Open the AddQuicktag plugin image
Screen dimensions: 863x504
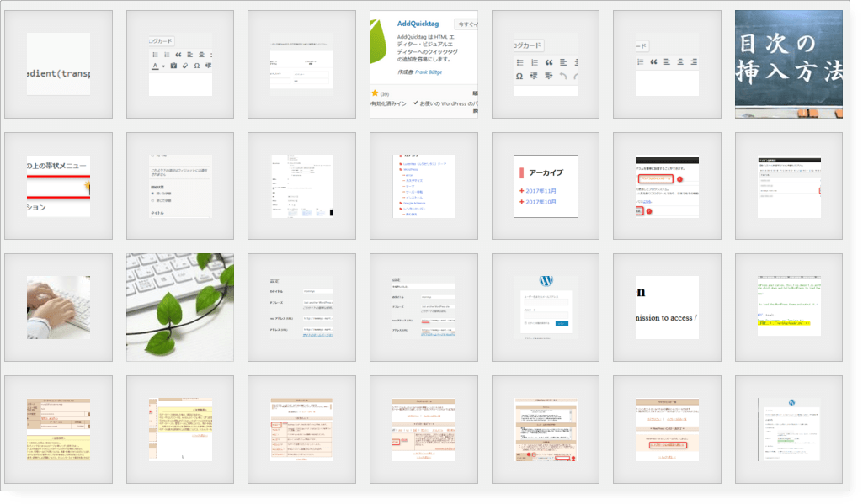click(424, 65)
